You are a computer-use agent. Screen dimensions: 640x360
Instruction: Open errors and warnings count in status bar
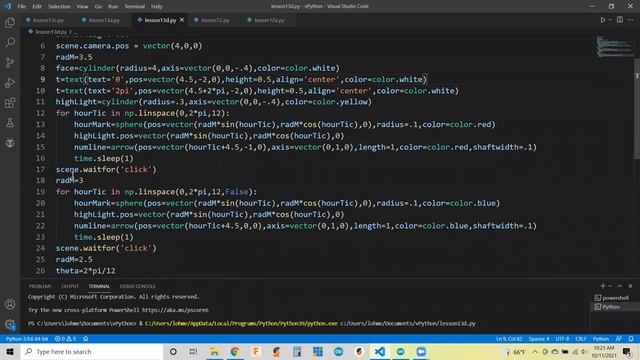click(x=65, y=339)
